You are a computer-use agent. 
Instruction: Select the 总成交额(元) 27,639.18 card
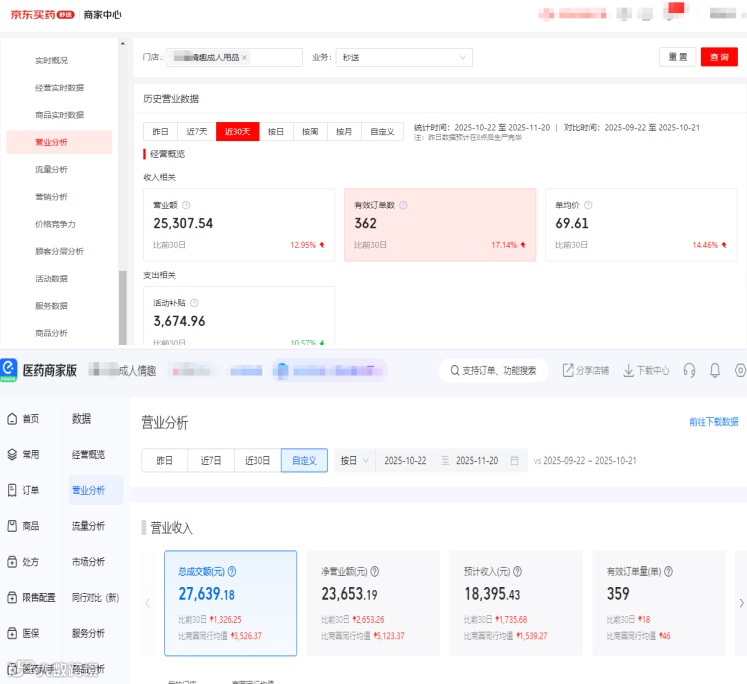pyautogui.click(x=231, y=603)
